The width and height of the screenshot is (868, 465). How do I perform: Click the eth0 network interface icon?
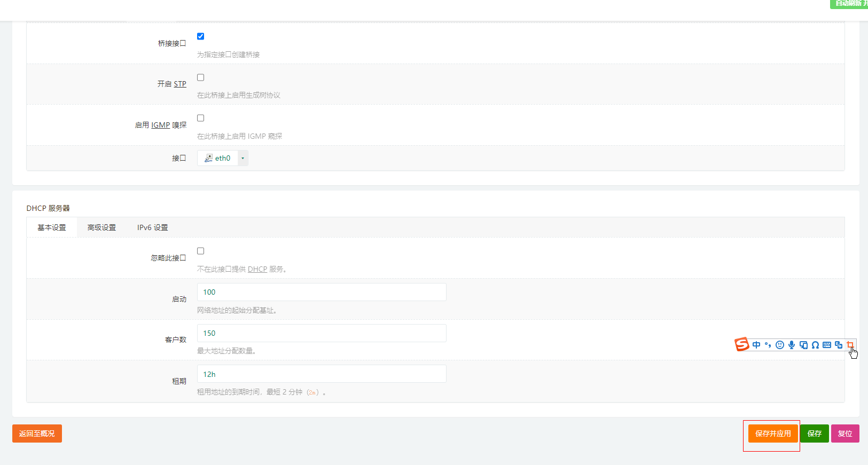point(208,158)
